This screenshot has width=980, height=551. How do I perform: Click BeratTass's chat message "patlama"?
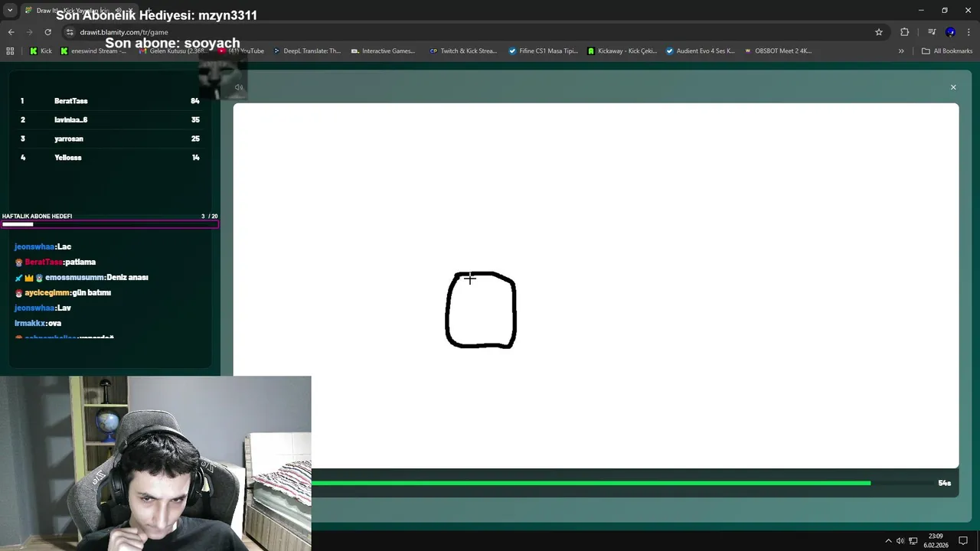[x=55, y=262]
